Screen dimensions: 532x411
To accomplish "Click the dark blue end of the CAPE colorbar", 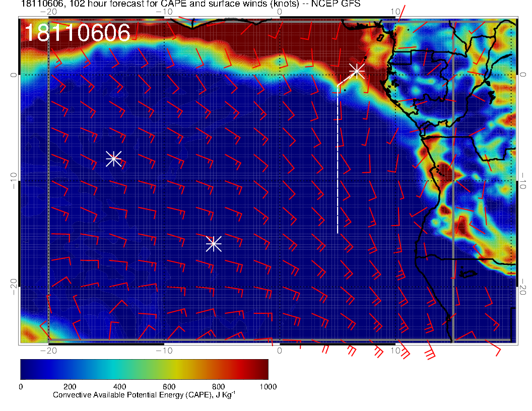I will tap(26, 369).
